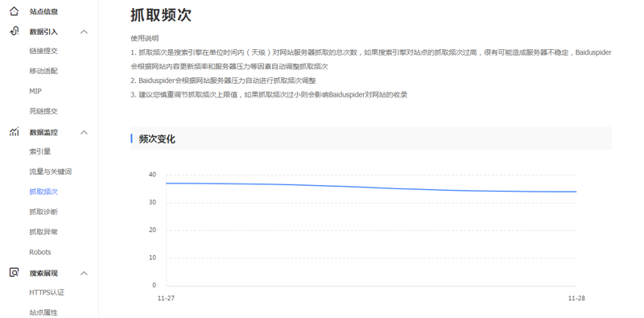Click the 数据监控 chart icon
The width and height of the screenshot is (644, 318).
14,132
